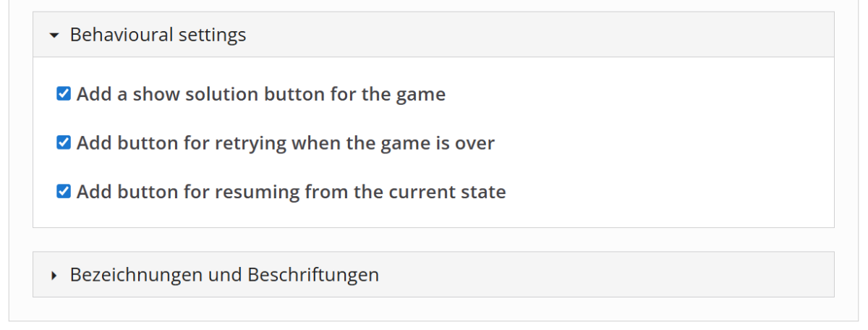
Task: Click the word 'Beschriftungen' in the lower header
Action: pyautogui.click(x=313, y=275)
